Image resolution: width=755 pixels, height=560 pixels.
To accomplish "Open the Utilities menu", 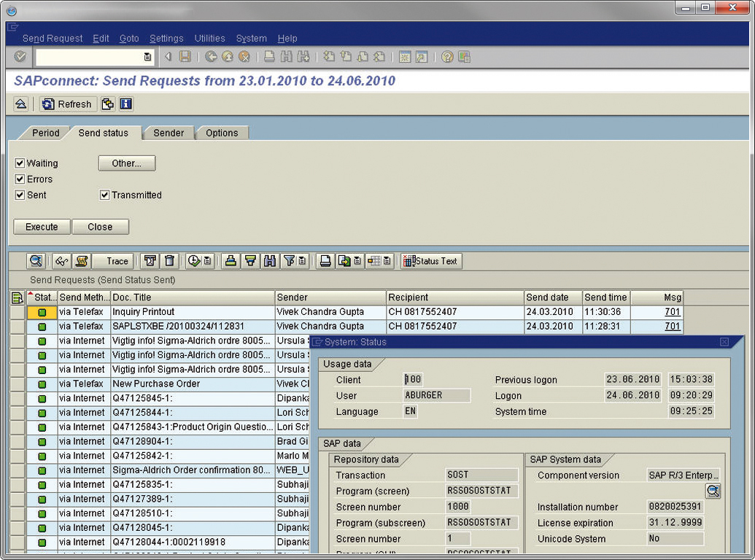I will point(209,39).
